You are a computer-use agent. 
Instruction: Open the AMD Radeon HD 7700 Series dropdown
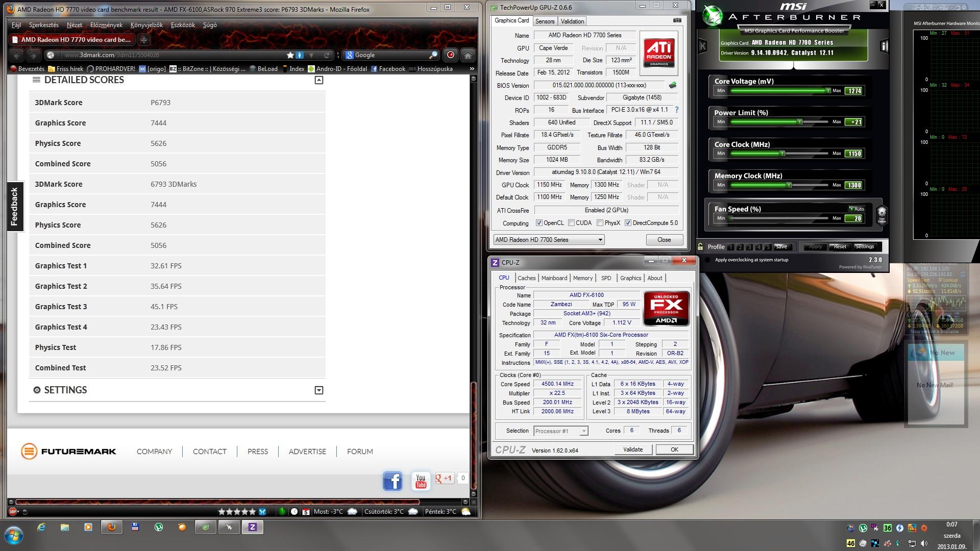[600, 240]
